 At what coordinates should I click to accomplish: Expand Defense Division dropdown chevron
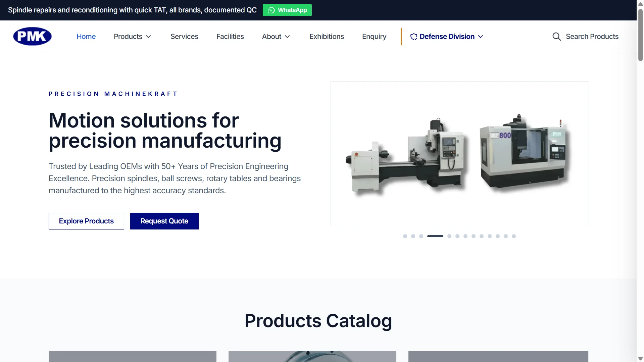[481, 37]
